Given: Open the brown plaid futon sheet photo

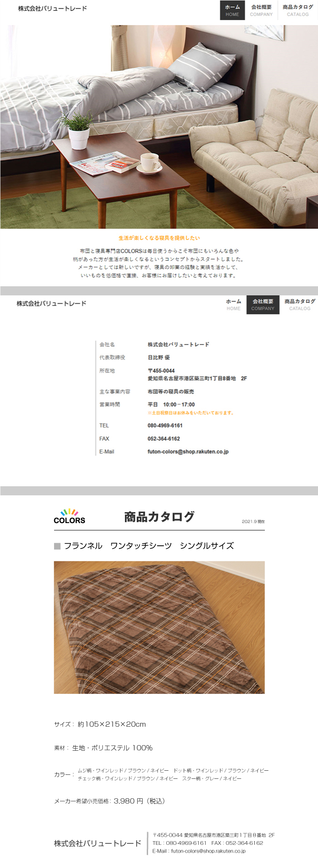Looking at the screenshot, I should [159, 627].
